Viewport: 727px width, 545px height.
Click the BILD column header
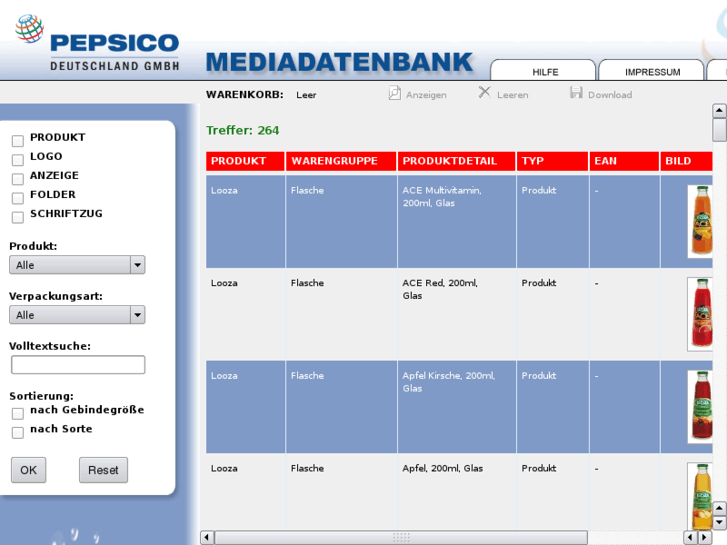click(686, 161)
